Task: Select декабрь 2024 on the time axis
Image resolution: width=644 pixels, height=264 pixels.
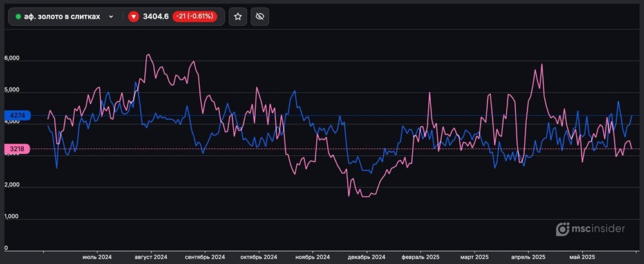Action: click(366, 256)
